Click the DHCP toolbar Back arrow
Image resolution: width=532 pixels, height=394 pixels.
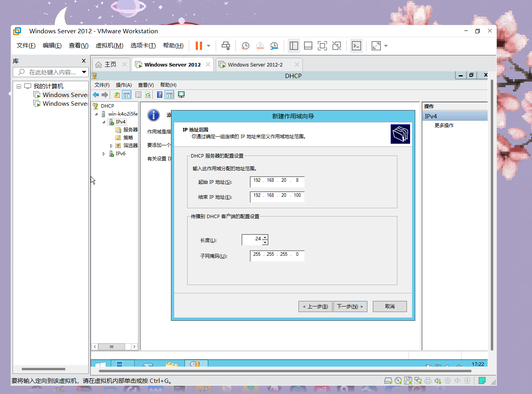96,95
